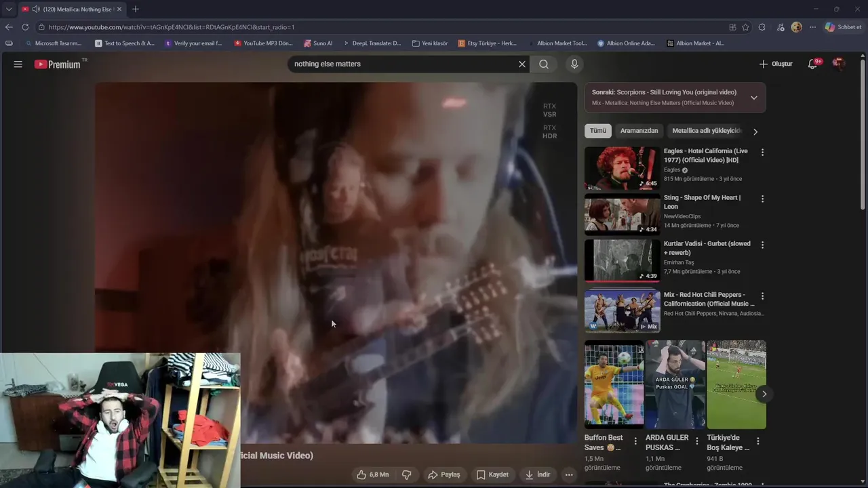The image size is (868, 488).
Task: Show next shorts with the arrow button
Action: pyautogui.click(x=764, y=394)
